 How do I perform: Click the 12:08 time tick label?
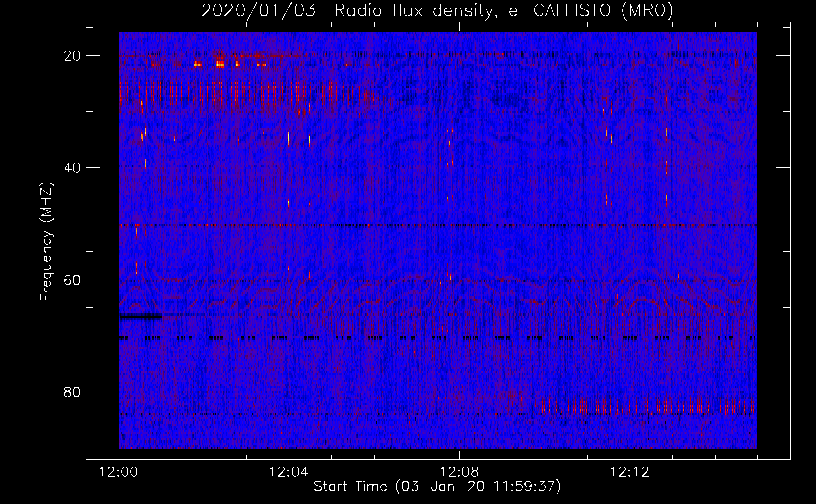click(x=459, y=472)
